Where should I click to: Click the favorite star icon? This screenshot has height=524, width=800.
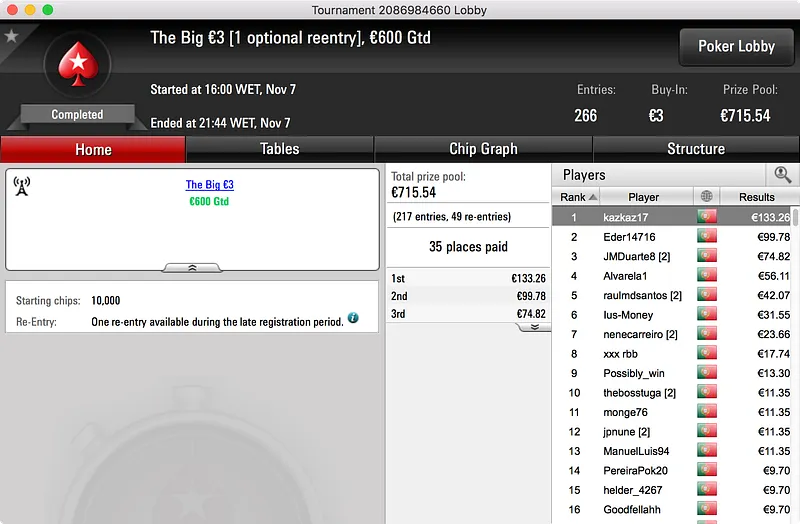[11, 36]
